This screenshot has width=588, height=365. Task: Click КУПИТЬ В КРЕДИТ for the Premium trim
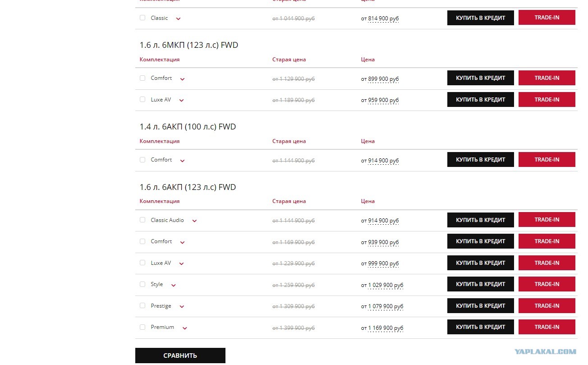(x=481, y=327)
